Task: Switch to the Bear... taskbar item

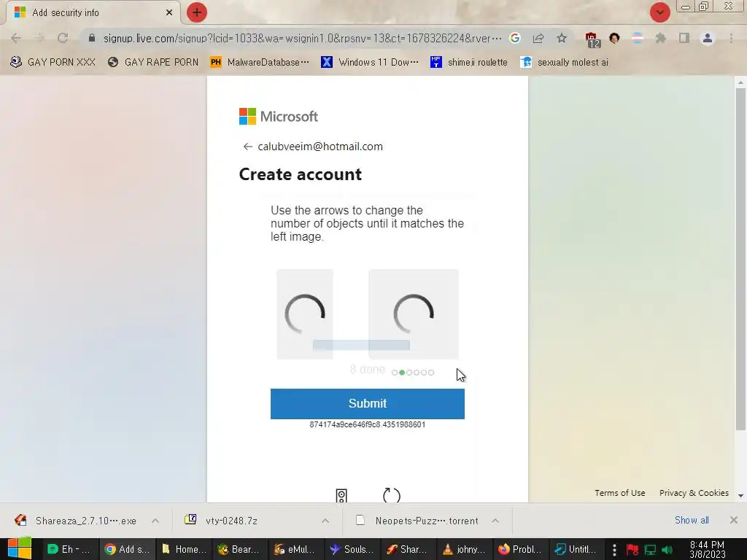Action: [x=239, y=549]
